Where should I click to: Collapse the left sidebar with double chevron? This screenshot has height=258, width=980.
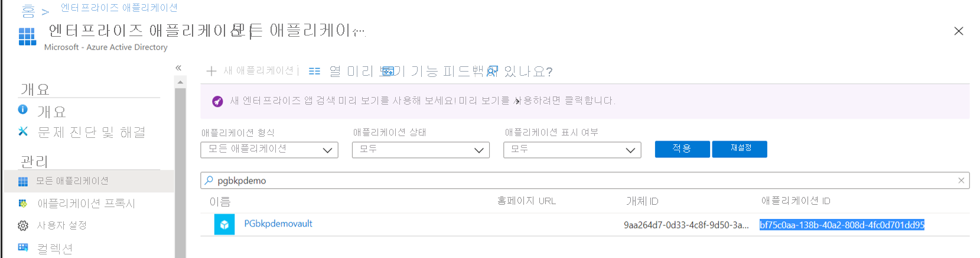coord(178,68)
